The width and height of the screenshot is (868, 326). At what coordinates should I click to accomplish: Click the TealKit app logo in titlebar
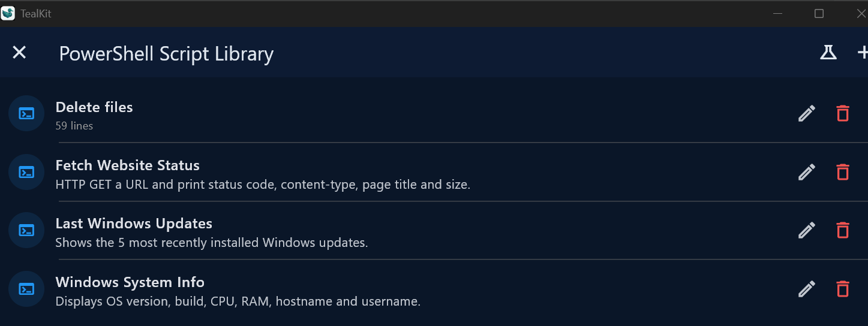click(8, 13)
